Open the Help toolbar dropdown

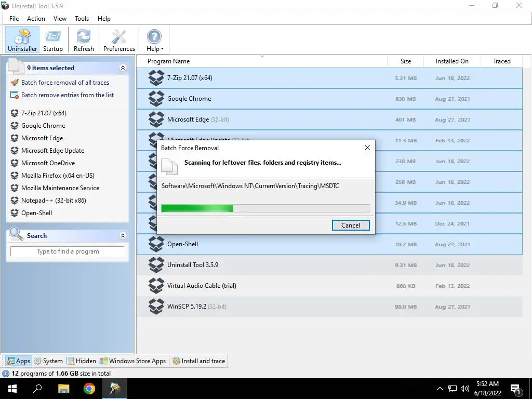[x=154, y=39]
